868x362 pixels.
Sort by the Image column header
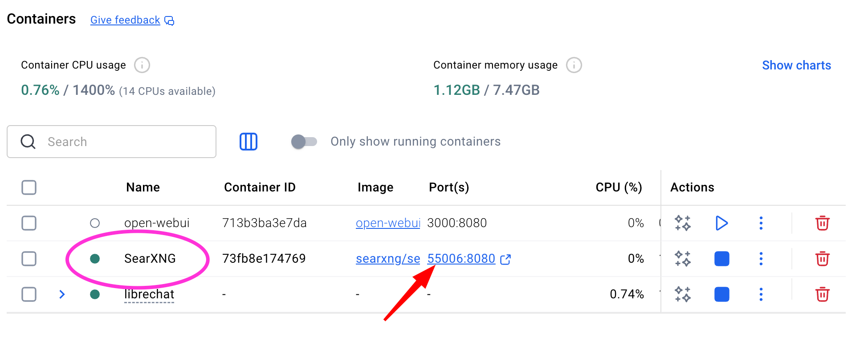375,187
